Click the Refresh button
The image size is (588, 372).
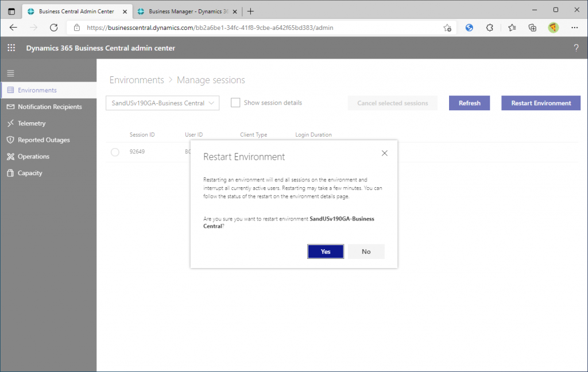[469, 103]
